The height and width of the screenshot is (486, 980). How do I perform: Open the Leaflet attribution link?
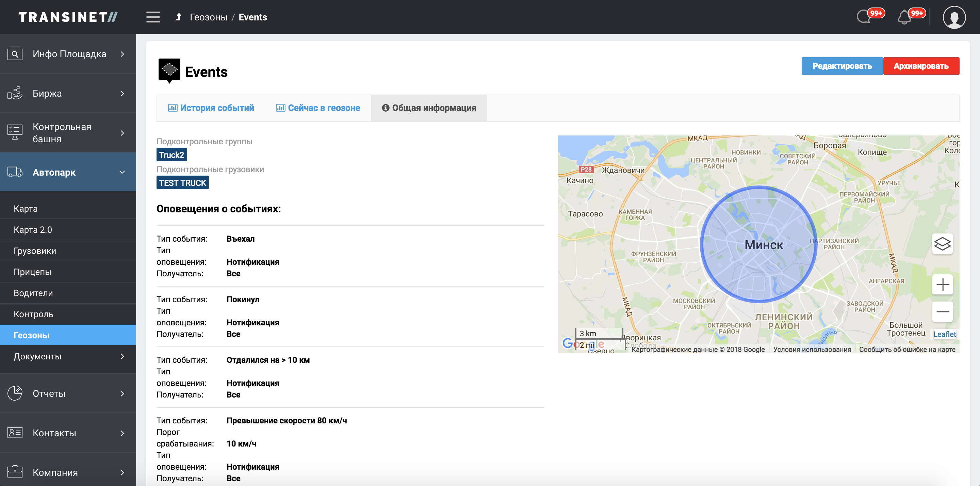click(x=944, y=334)
